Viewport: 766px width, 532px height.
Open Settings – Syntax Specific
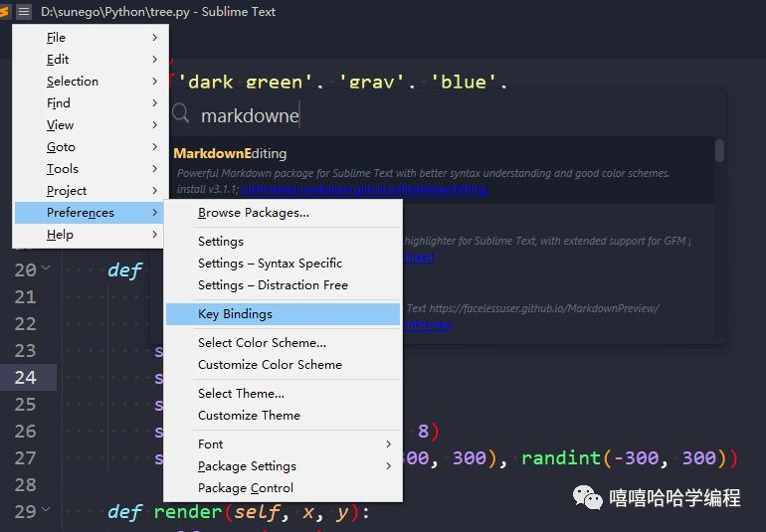[283, 264]
